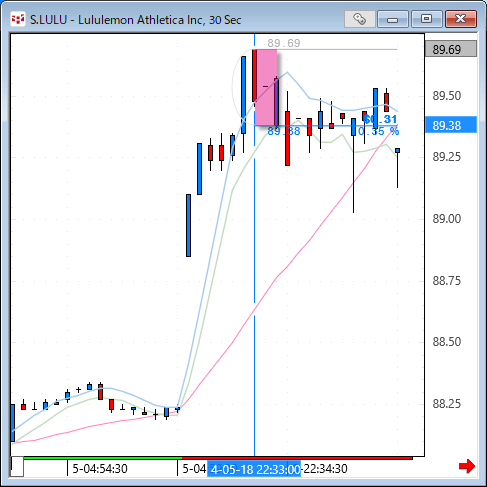Click the red arrow at bottom right

tap(467, 466)
